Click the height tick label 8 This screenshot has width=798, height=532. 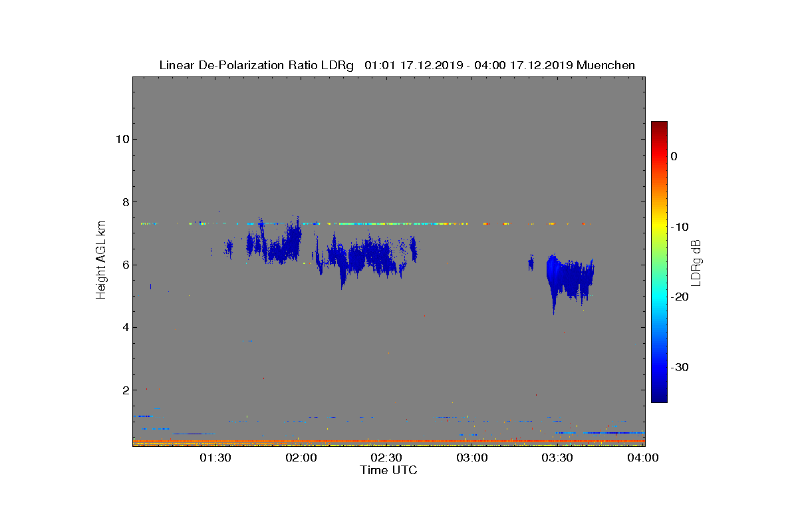point(124,202)
